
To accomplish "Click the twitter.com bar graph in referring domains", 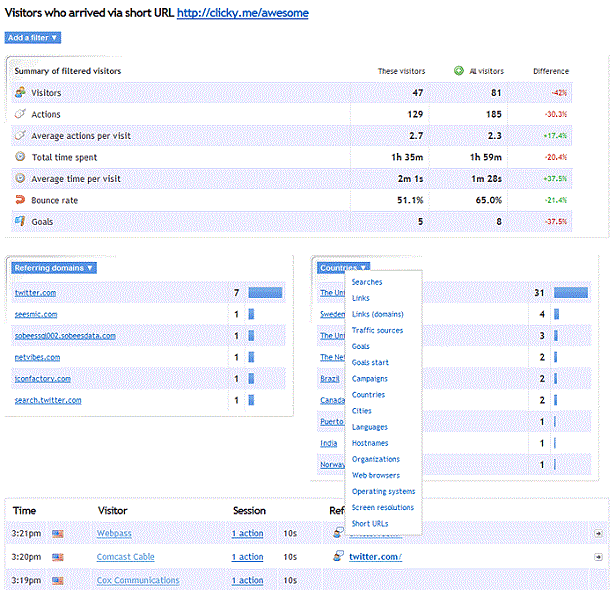I will (x=265, y=293).
